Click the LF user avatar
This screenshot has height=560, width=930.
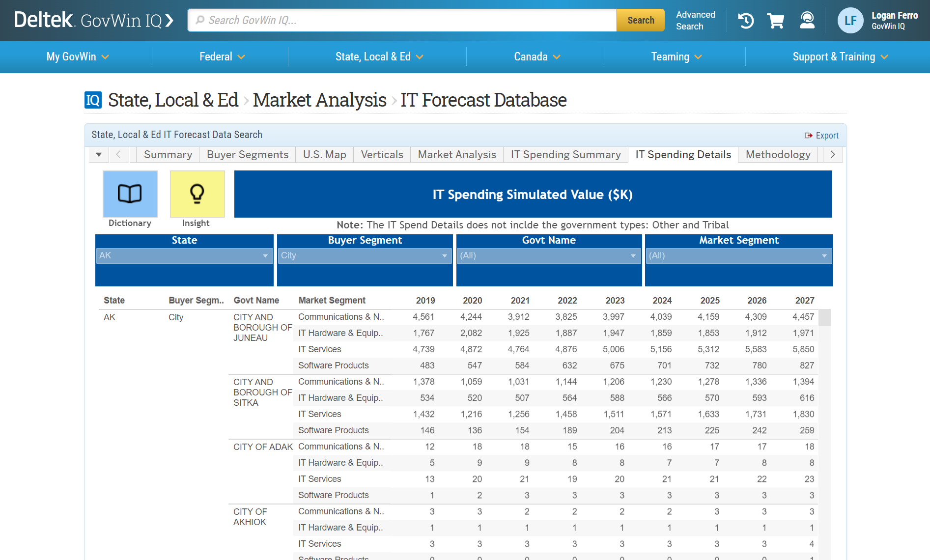point(850,21)
